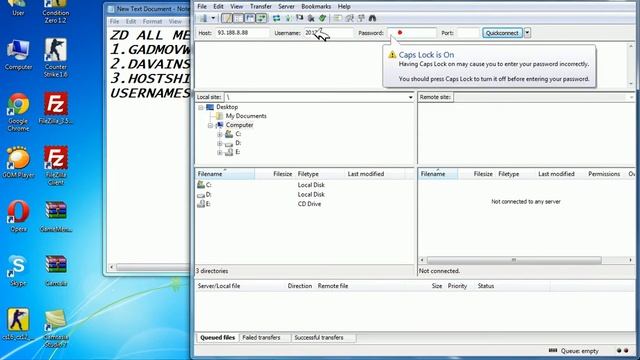Screen dimensions: 640x360
Task: Open the Help menu in FileZilla
Action: tap(344, 7)
